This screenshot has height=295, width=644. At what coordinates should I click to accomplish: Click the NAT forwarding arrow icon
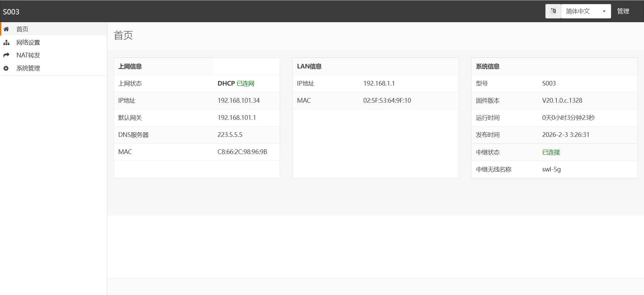(6, 55)
